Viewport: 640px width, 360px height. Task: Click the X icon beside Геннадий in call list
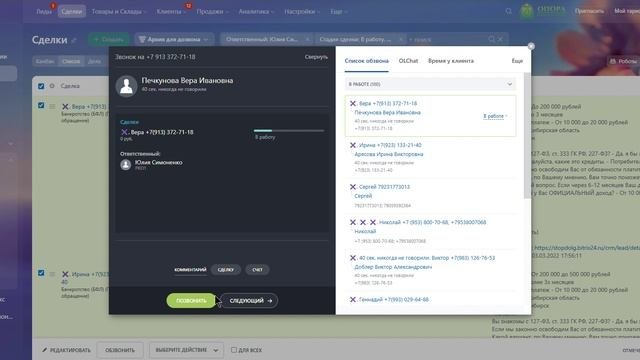tap(353, 300)
